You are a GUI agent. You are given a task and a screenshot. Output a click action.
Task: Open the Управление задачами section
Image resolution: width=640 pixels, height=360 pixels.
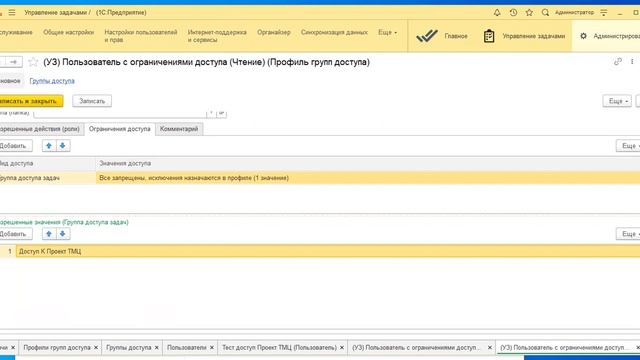coord(524,36)
